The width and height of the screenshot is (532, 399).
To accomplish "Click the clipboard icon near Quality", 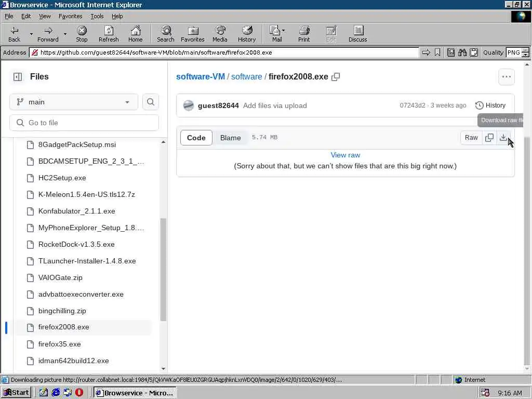I will click(474, 52).
